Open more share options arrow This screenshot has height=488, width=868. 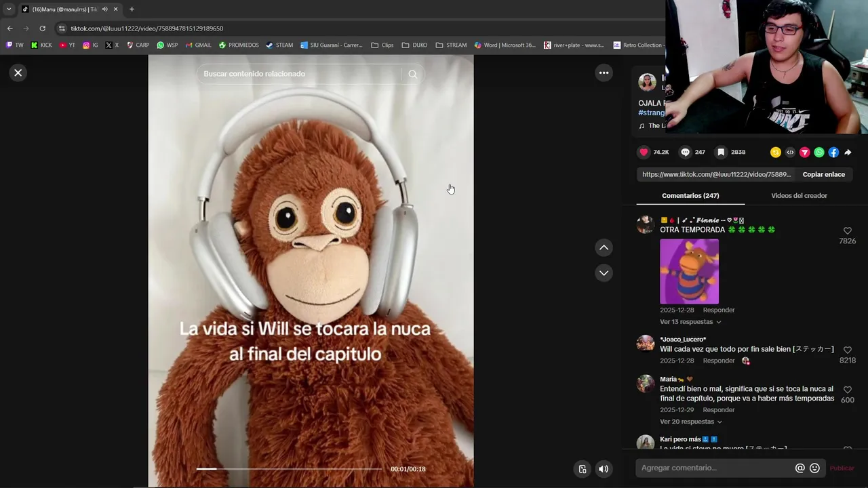tap(848, 152)
